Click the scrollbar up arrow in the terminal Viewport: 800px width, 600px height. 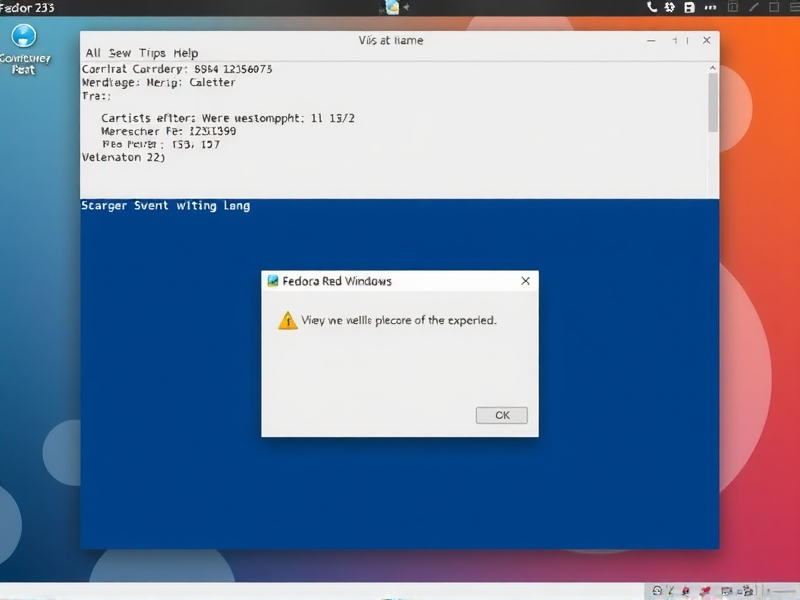[x=712, y=68]
